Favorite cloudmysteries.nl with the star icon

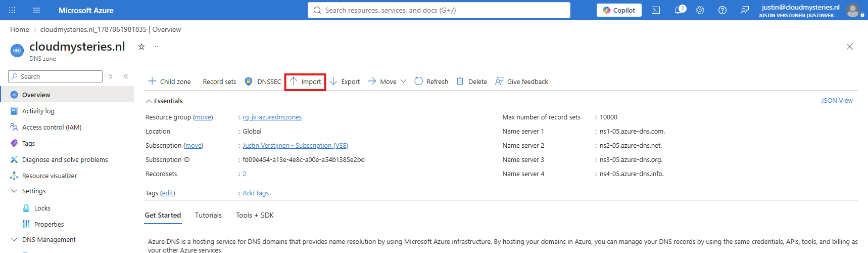(141, 47)
